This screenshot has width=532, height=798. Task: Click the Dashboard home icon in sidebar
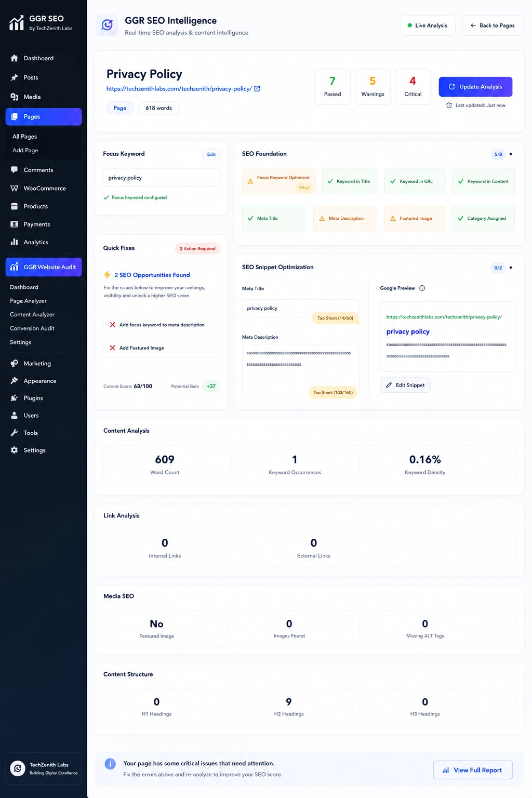15,58
